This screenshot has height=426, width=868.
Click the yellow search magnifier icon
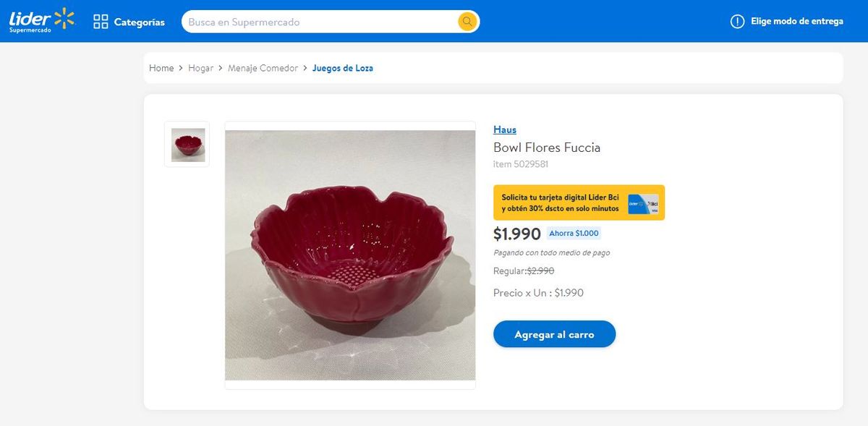467,22
